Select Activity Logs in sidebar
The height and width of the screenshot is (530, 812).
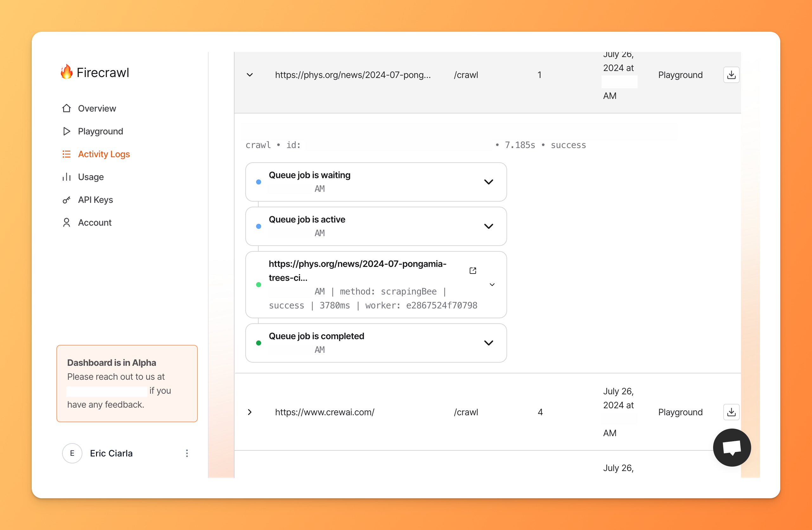tap(104, 154)
